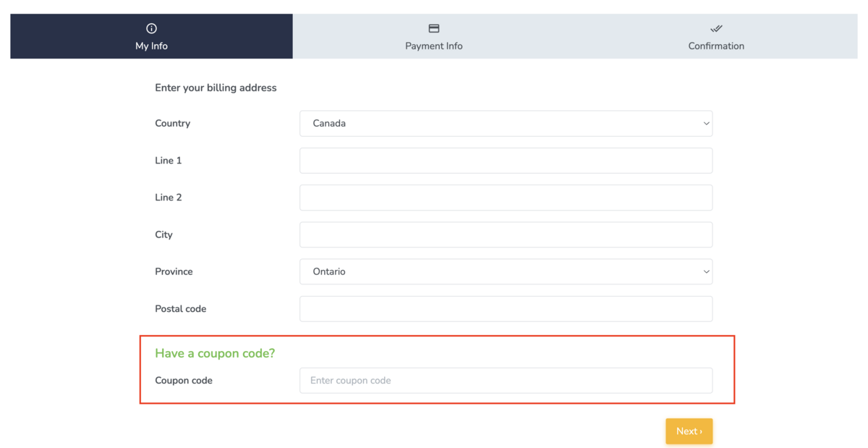Click the Province dropdown chevron
This screenshot has height=448, width=868.
click(x=706, y=271)
